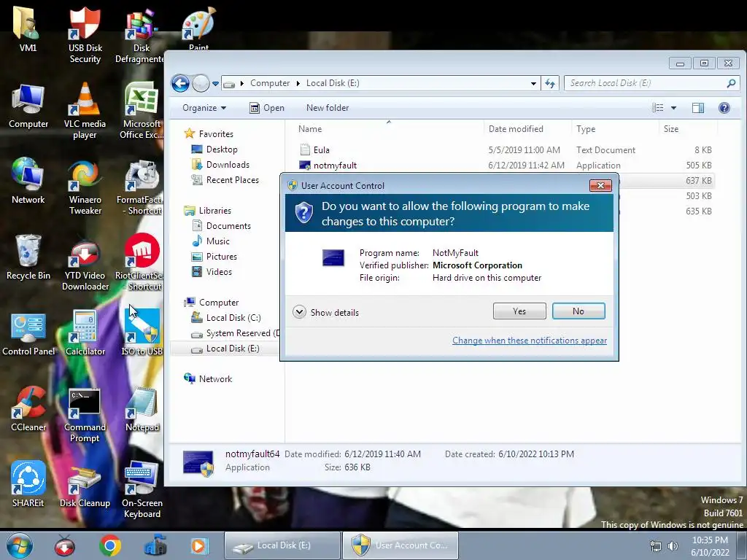Screen dimensions: 747x560
Task: Launch Google Chrome from the taskbar
Action: pos(109,545)
